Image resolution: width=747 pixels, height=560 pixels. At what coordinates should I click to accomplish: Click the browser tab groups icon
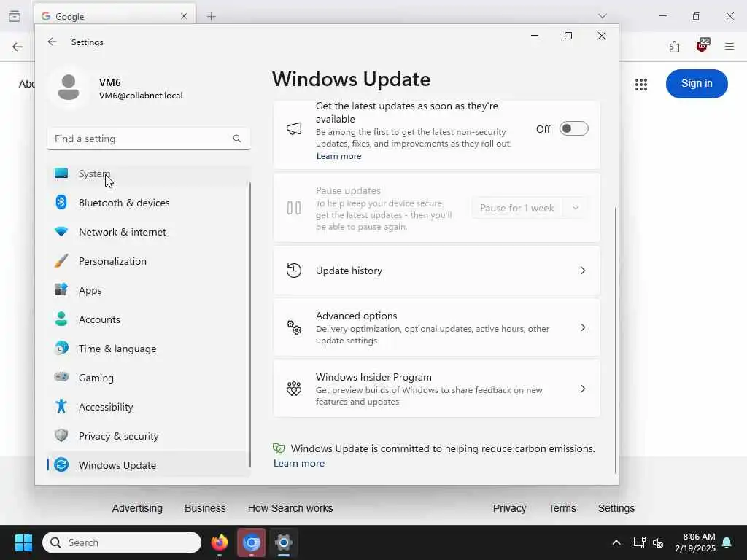(x=15, y=16)
